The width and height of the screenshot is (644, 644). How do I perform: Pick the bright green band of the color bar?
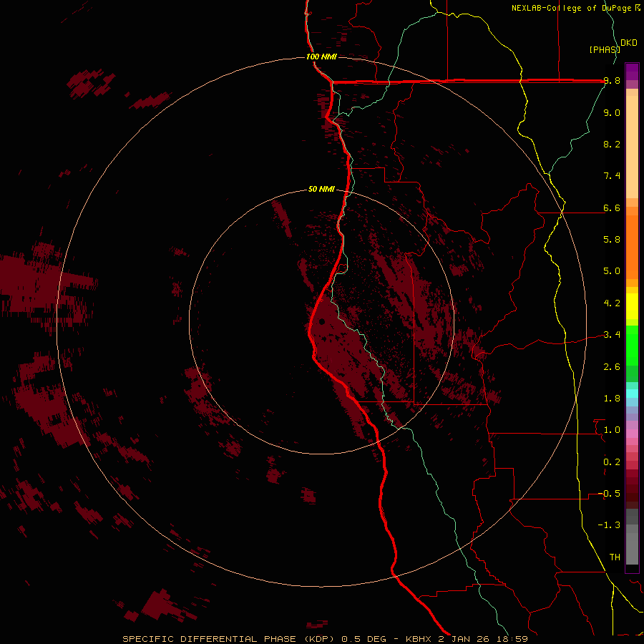(x=632, y=346)
